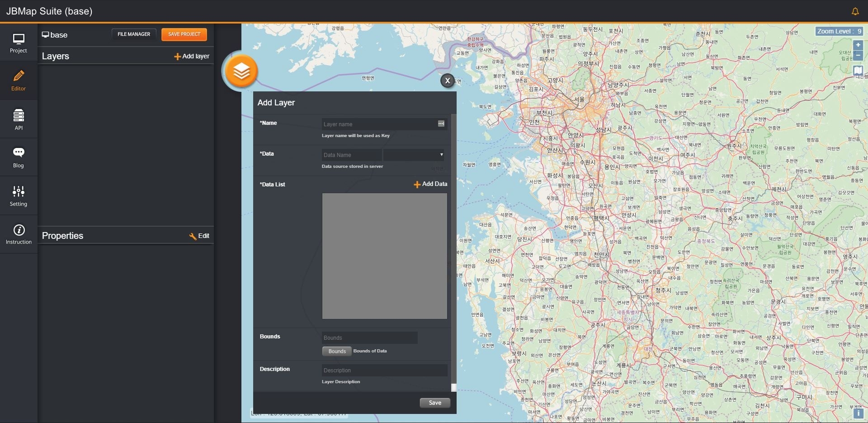The width and height of the screenshot is (868, 423).
Task: Click the orange layers widget on the map
Action: point(241,71)
